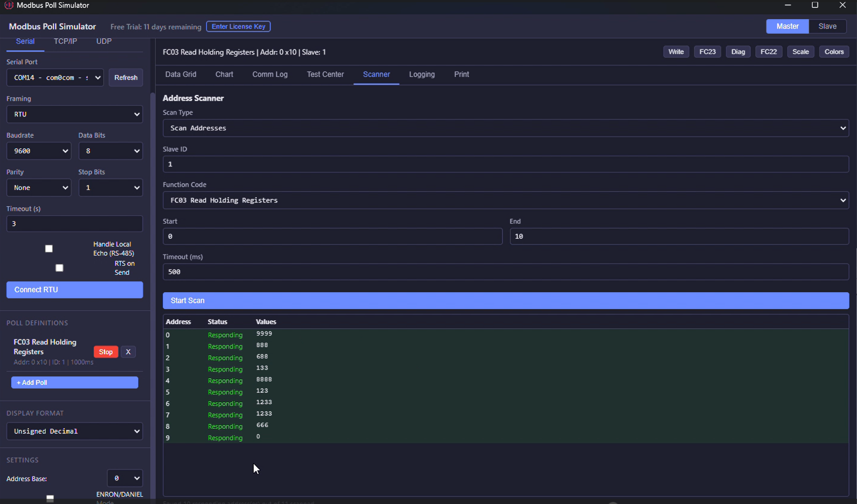Open the Scale settings
The width and height of the screenshot is (857, 504).
(800, 51)
